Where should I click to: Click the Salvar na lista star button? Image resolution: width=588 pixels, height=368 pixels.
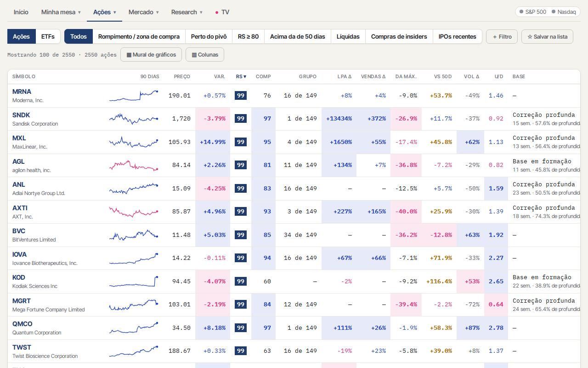tap(547, 37)
